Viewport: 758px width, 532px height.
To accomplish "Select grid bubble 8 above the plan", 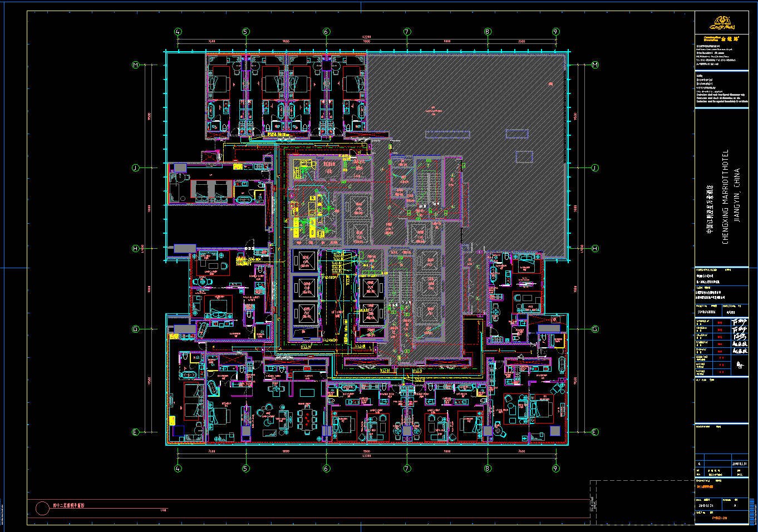I will click(x=488, y=32).
